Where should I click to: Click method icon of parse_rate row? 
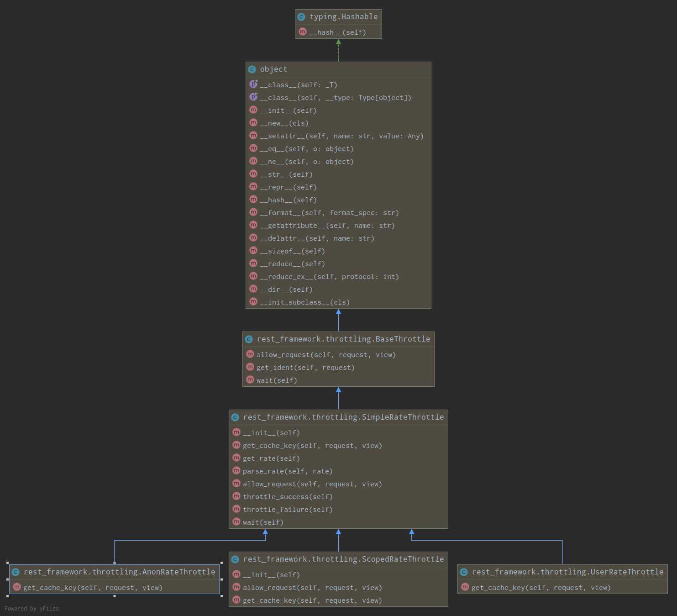pos(236,470)
